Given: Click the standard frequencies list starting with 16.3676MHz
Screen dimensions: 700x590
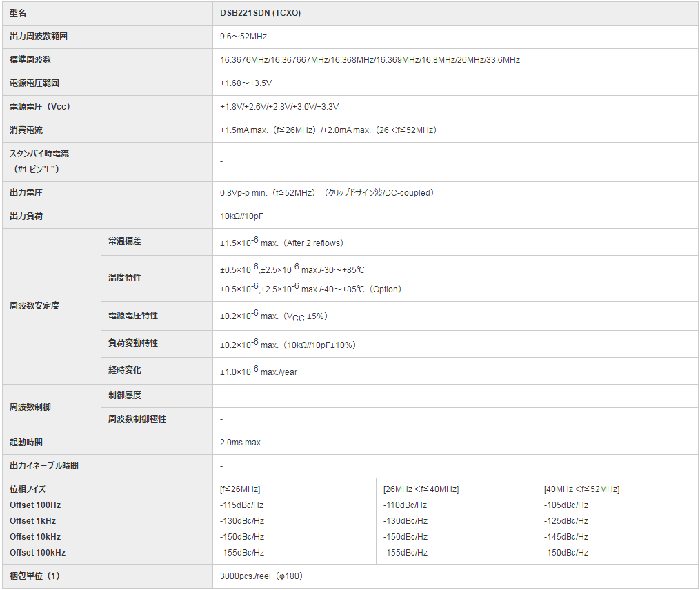Looking at the screenshot, I should pos(370,60).
